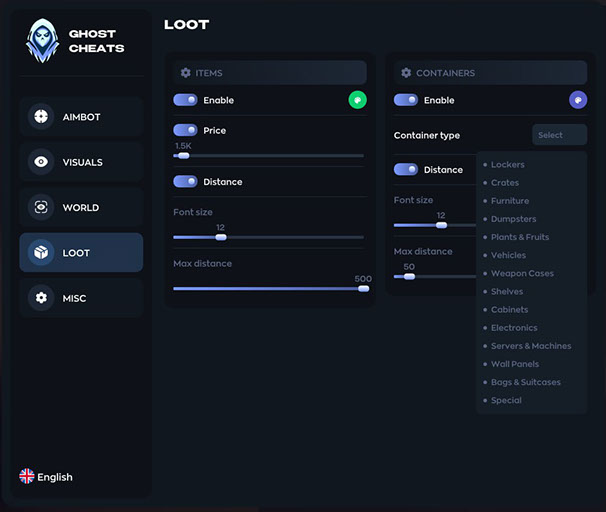The width and height of the screenshot is (606, 512).
Task: Pick Weapon Cases in the container list
Action: tap(521, 274)
